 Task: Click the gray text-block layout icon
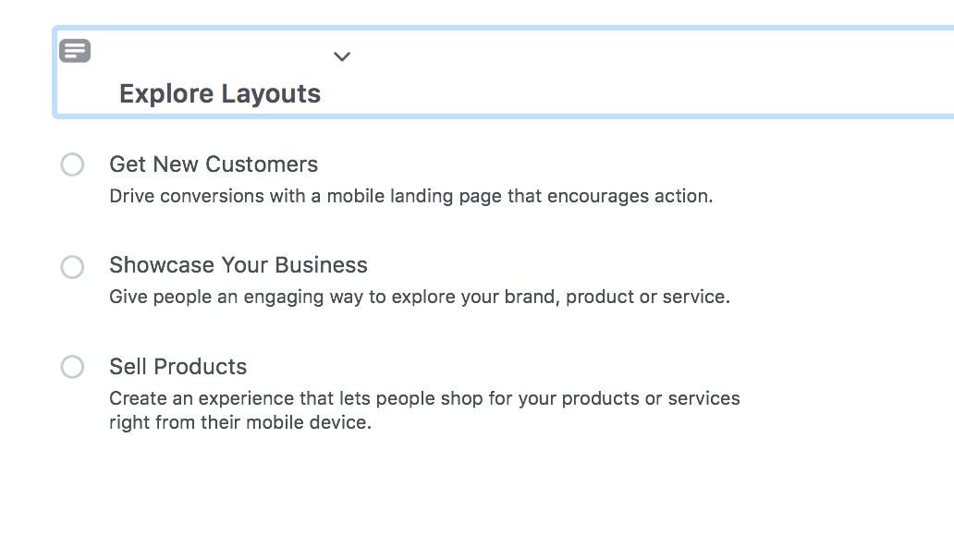click(x=75, y=51)
